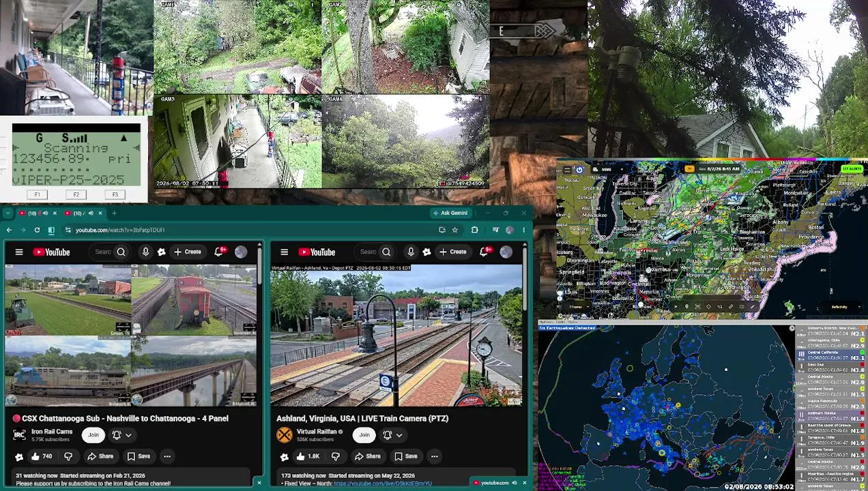Share the CSX Chattanooga stream

(x=101, y=456)
